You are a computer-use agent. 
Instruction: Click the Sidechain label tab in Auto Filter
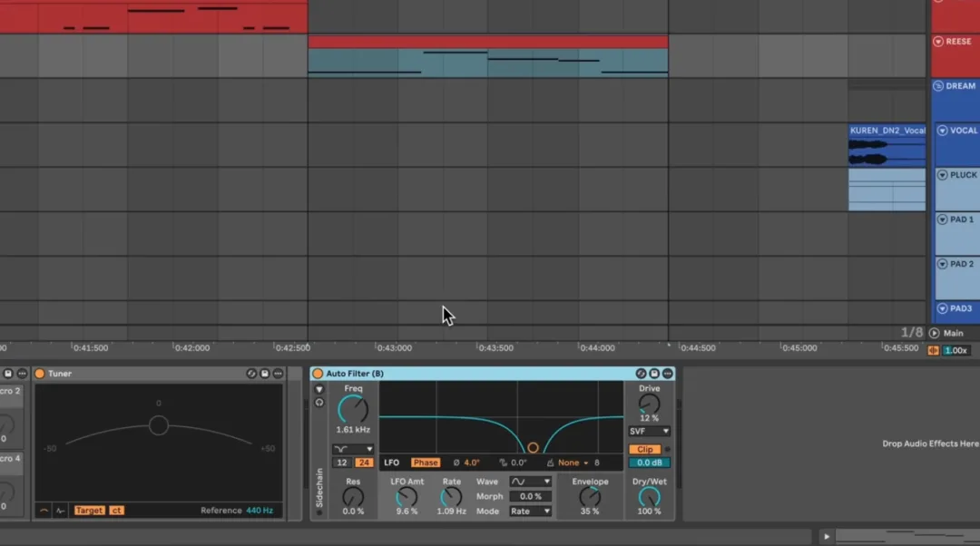(319, 488)
